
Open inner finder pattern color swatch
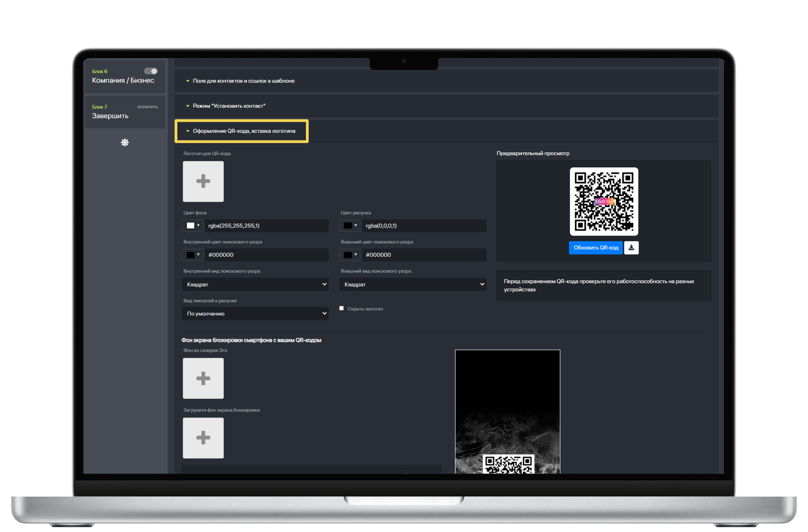[193, 255]
